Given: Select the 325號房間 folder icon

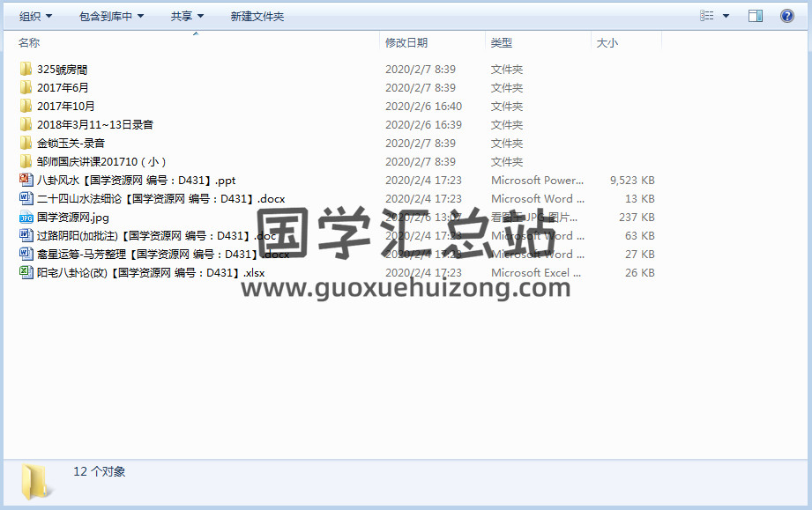Looking at the screenshot, I should pyautogui.click(x=26, y=69).
